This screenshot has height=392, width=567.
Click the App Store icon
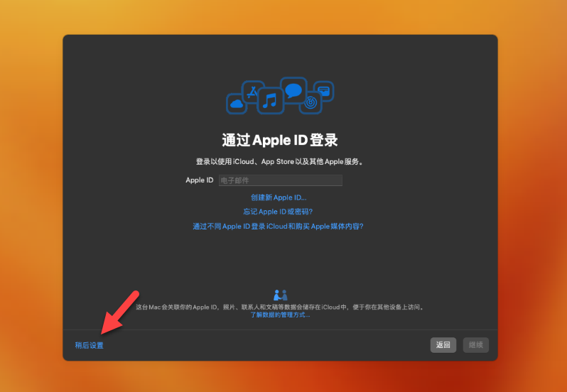[x=252, y=92]
